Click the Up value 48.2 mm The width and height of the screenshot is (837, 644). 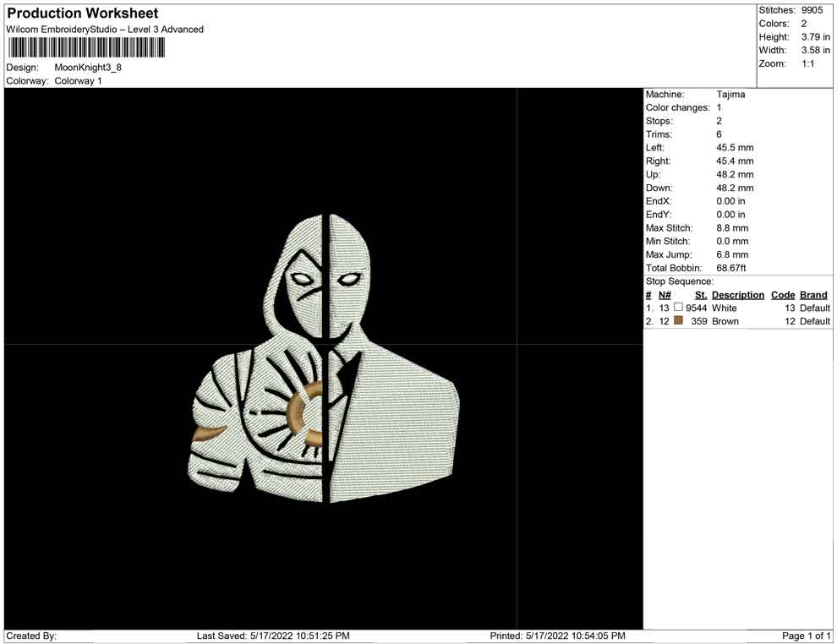click(735, 174)
